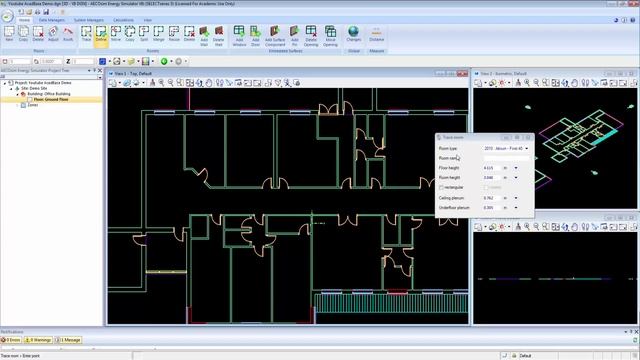Select the Measure Distance tool
The width and height of the screenshot is (640, 360).
pyautogui.click(x=376, y=34)
